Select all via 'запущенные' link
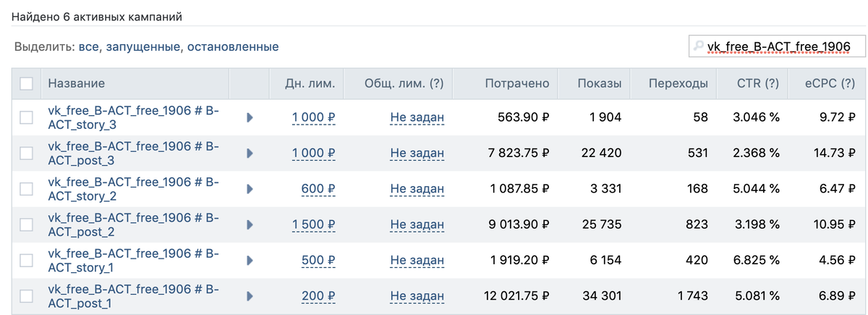The width and height of the screenshot is (868, 315). 143,46
